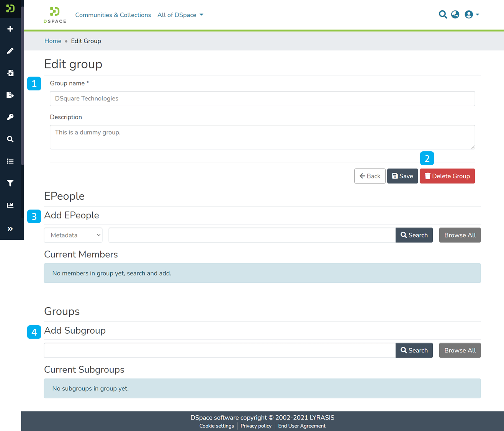Click the plus (New) icon in sidebar
The height and width of the screenshot is (431, 504).
click(x=10, y=29)
